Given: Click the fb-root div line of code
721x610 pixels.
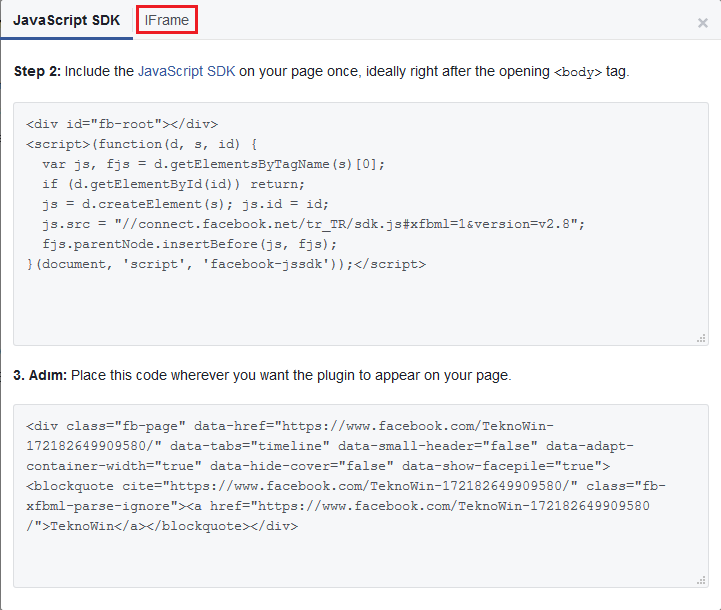Looking at the screenshot, I should coord(122,124).
